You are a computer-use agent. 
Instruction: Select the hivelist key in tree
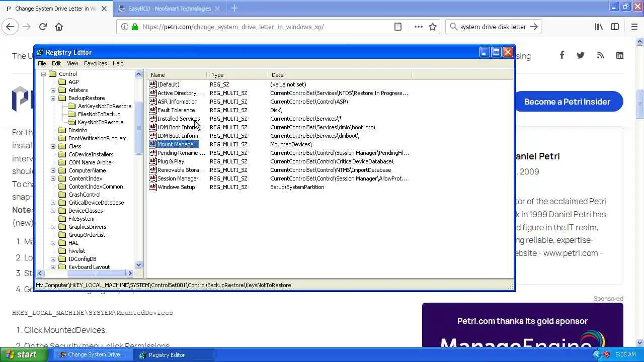click(x=76, y=251)
